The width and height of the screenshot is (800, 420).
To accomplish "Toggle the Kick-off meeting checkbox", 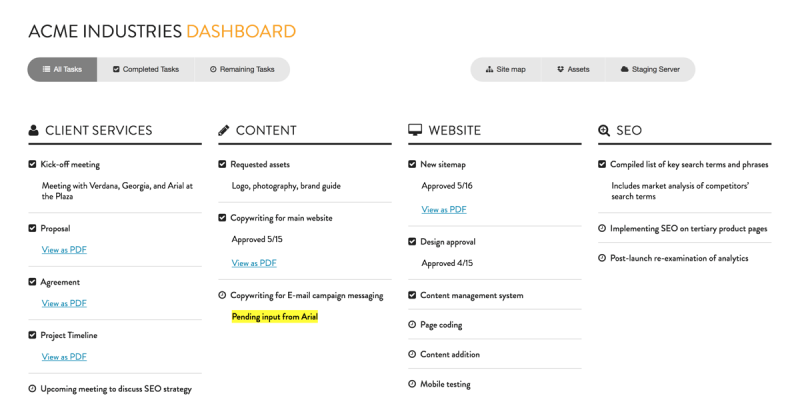I will (32, 164).
